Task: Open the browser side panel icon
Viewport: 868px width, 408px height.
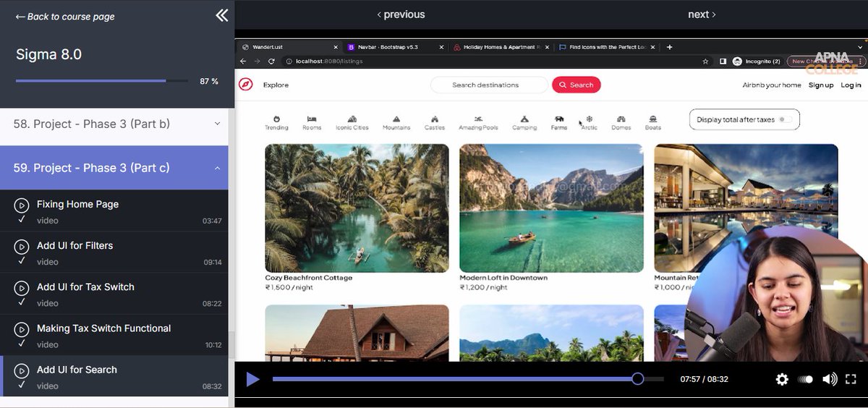Action: pos(723,61)
